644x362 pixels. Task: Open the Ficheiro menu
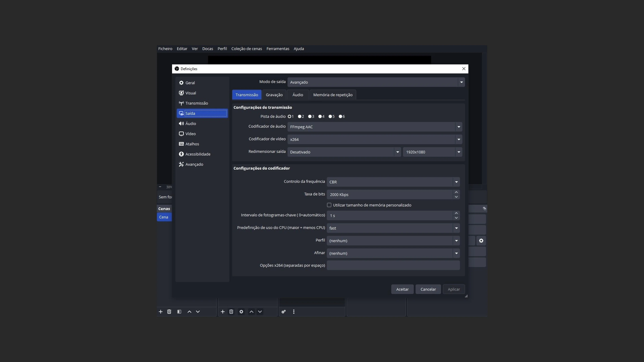(165, 49)
